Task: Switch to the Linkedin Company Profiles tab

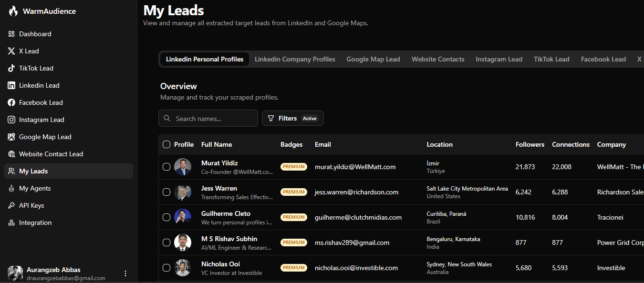Action: [295, 59]
